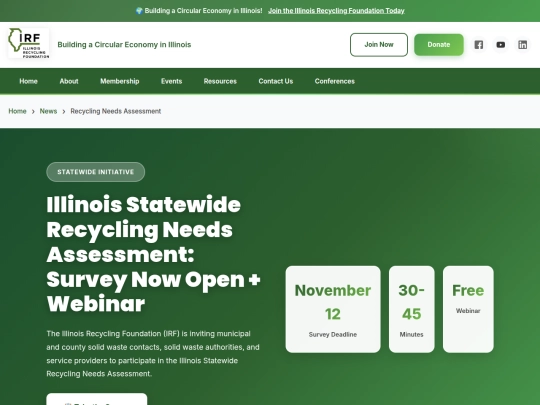The width and height of the screenshot is (540, 405).
Task: Open the Conferences menu item
Action: (x=335, y=81)
